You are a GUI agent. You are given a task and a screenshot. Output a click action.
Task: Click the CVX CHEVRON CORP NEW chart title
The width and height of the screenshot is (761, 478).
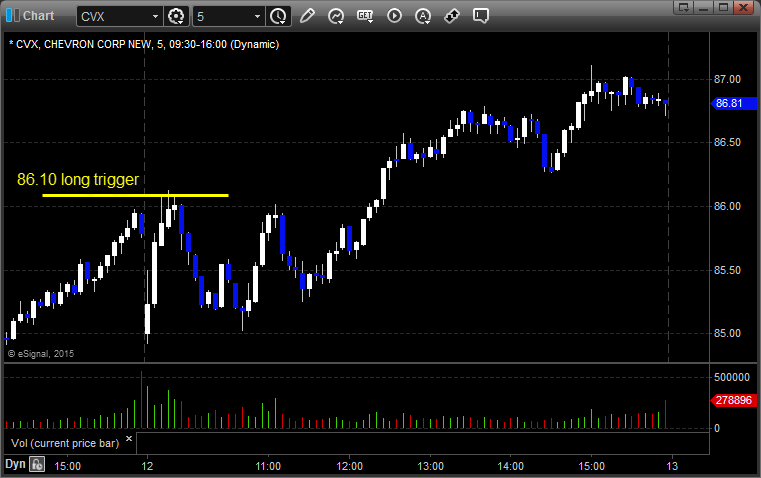(x=144, y=44)
